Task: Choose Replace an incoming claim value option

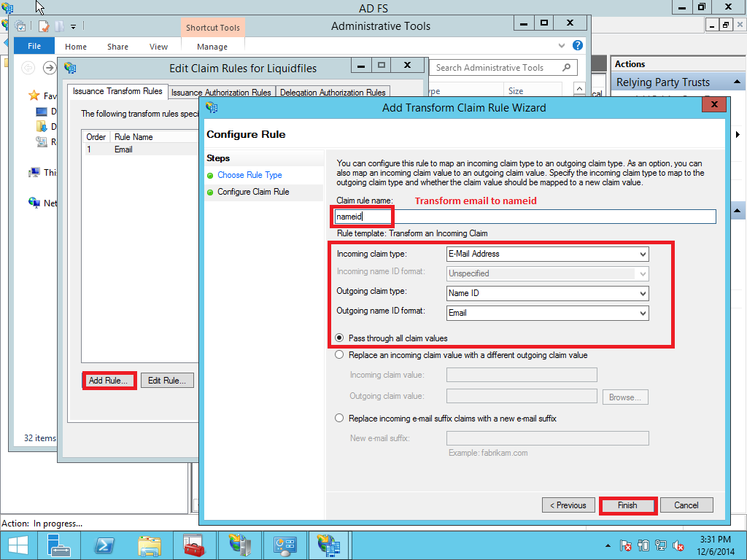Action: [339, 355]
